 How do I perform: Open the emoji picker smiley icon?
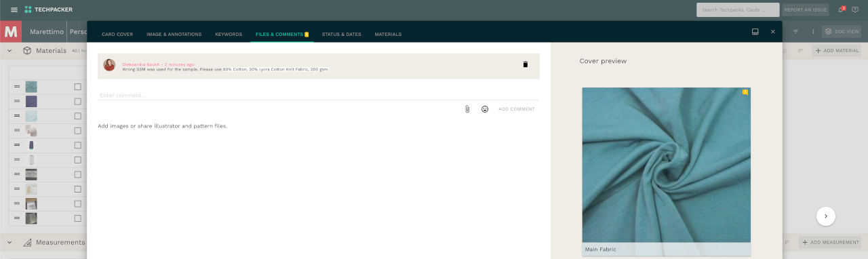coord(485,109)
